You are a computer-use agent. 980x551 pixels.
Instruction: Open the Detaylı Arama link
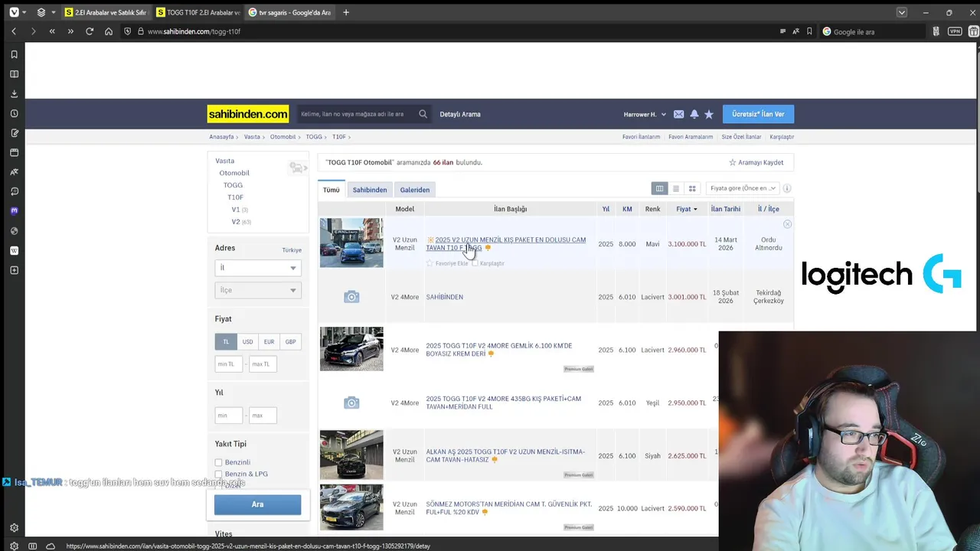click(x=460, y=114)
